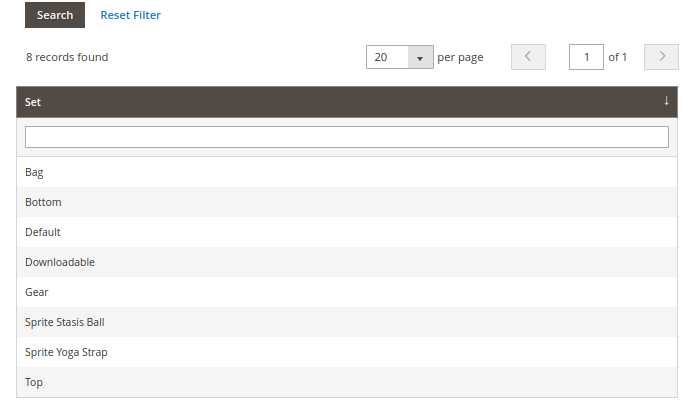Open the Sprite Stasis Ball row
Image resolution: width=689 pixels, height=400 pixels.
tap(65, 322)
